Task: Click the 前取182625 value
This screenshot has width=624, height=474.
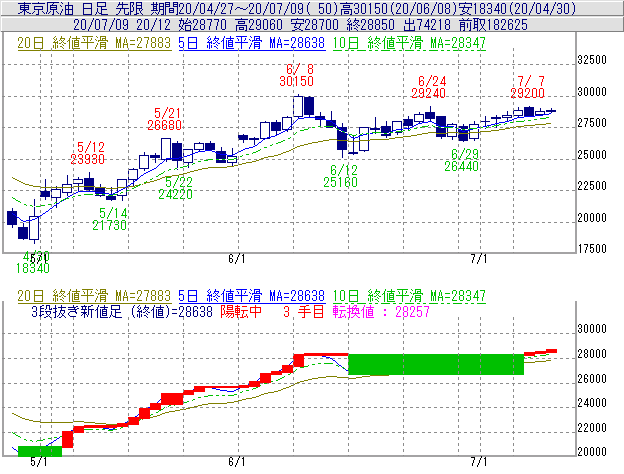Action: 493,25
